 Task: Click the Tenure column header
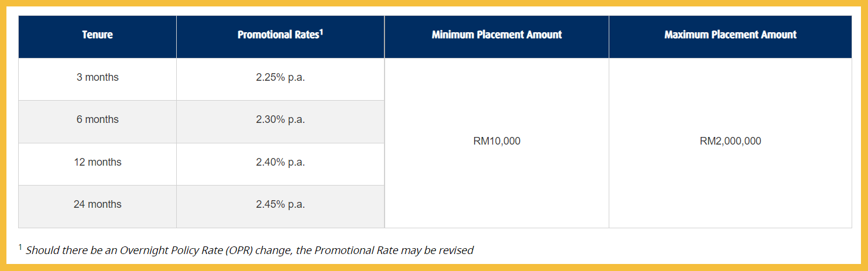click(97, 35)
